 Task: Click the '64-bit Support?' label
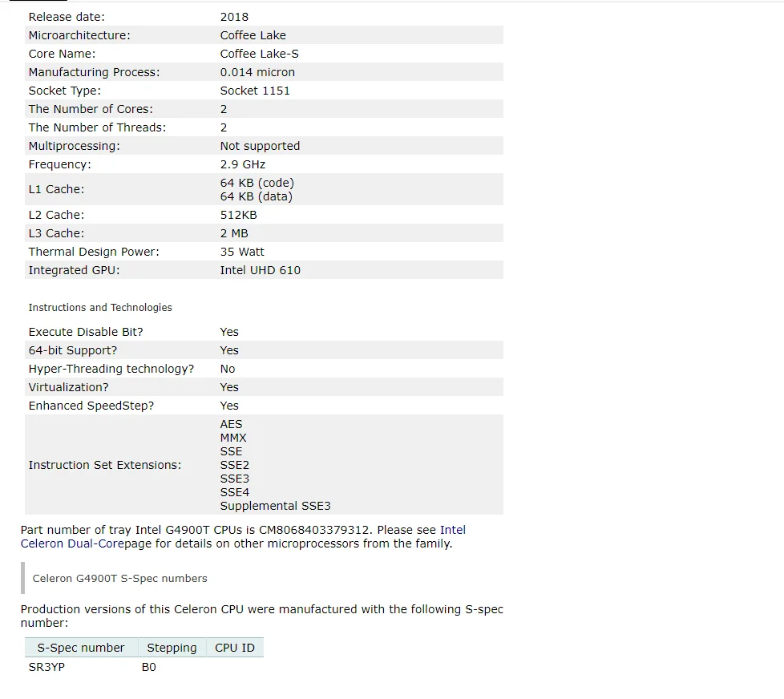72,350
